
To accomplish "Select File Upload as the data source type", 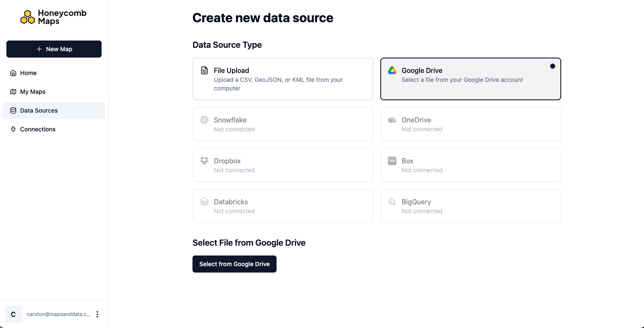I will click(x=283, y=79).
